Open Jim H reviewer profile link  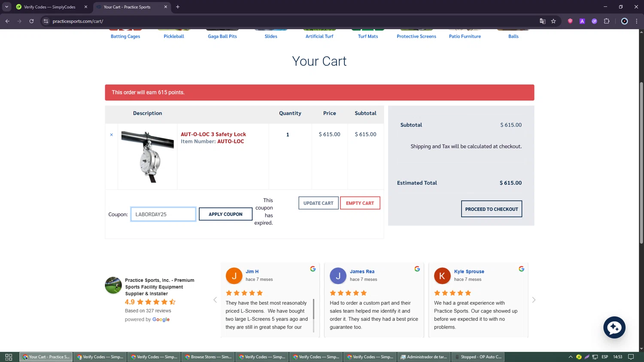(252, 271)
